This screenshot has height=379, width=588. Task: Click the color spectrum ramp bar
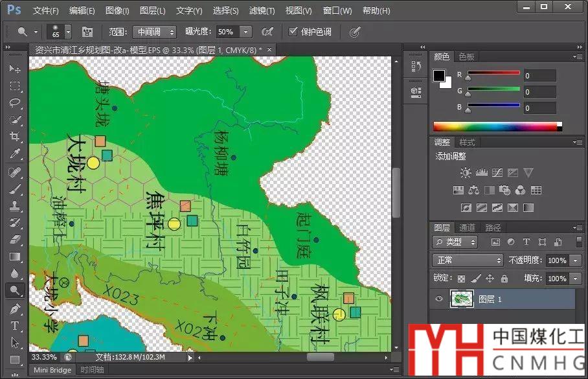(495, 126)
